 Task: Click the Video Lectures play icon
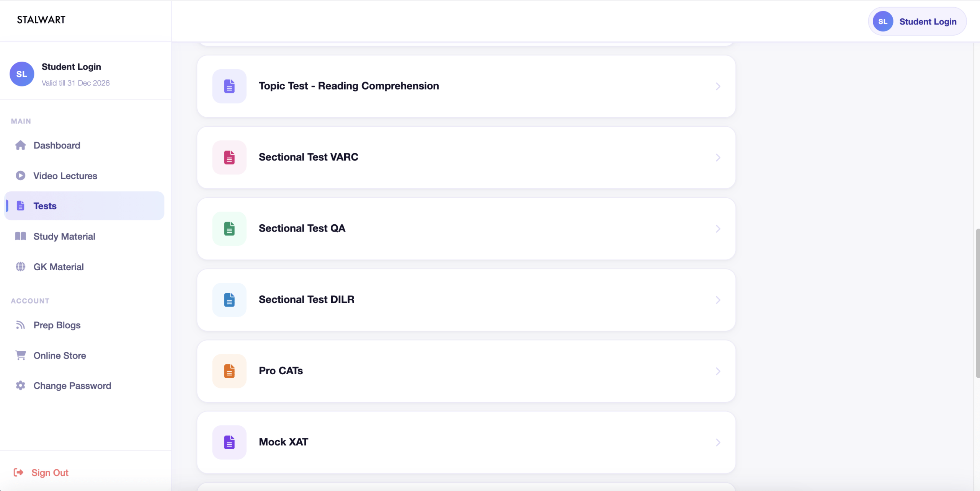(21, 176)
